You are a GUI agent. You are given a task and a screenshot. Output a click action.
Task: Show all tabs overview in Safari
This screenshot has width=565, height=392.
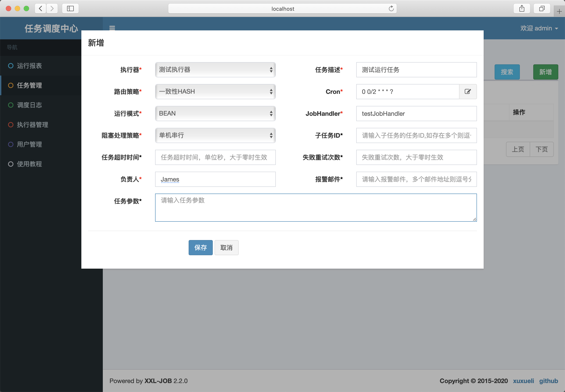pyautogui.click(x=542, y=8)
